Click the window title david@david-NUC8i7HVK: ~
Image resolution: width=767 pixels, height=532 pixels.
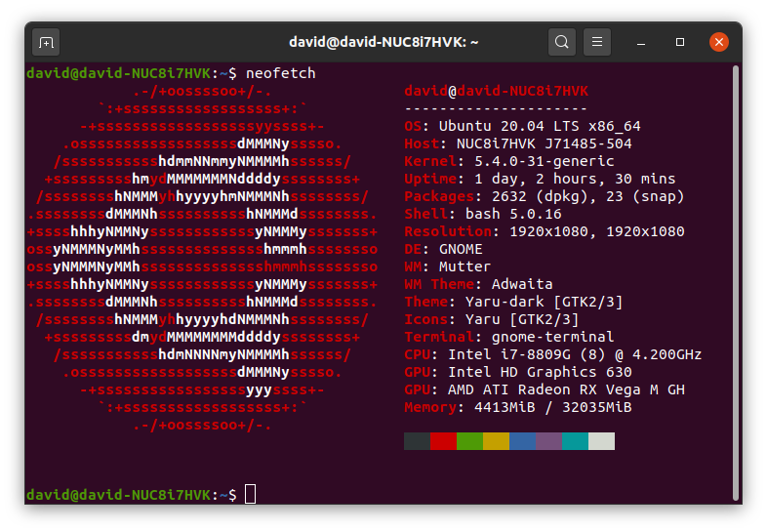click(383, 42)
